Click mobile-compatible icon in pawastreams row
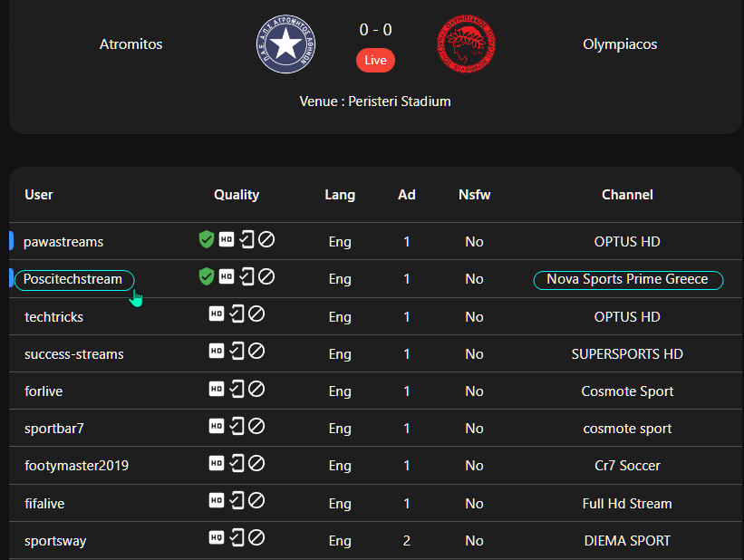This screenshot has height=560, width=744. (246, 239)
